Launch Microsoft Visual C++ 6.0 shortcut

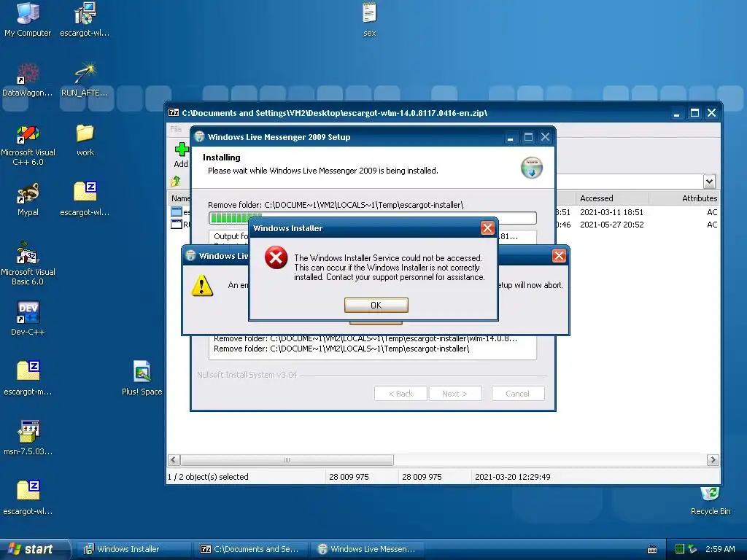tap(28, 144)
